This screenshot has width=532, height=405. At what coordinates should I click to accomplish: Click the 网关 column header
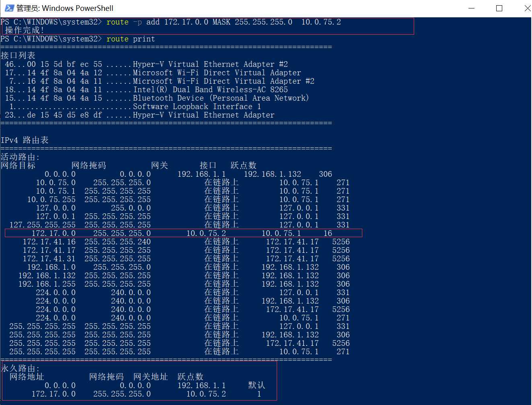point(160,165)
